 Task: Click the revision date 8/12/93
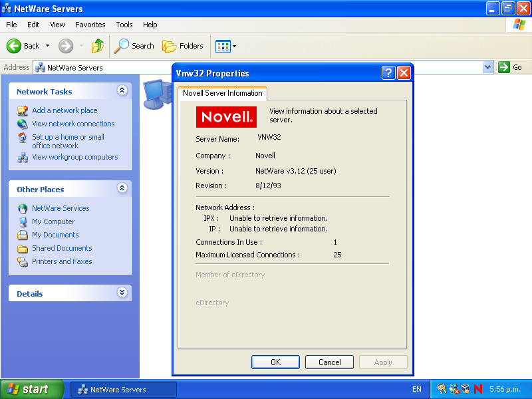[x=268, y=186]
